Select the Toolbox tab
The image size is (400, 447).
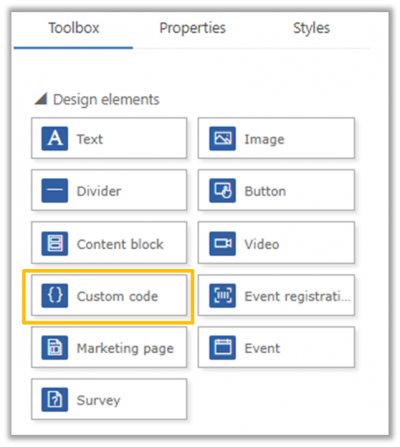click(74, 28)
